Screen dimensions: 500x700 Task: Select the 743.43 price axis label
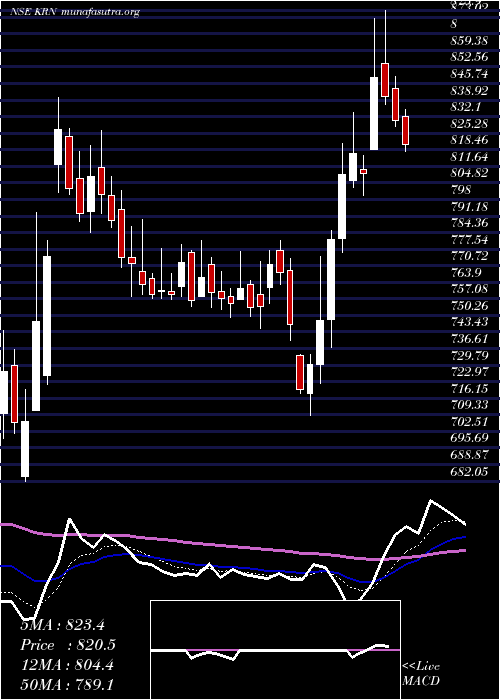coord(468,322)
